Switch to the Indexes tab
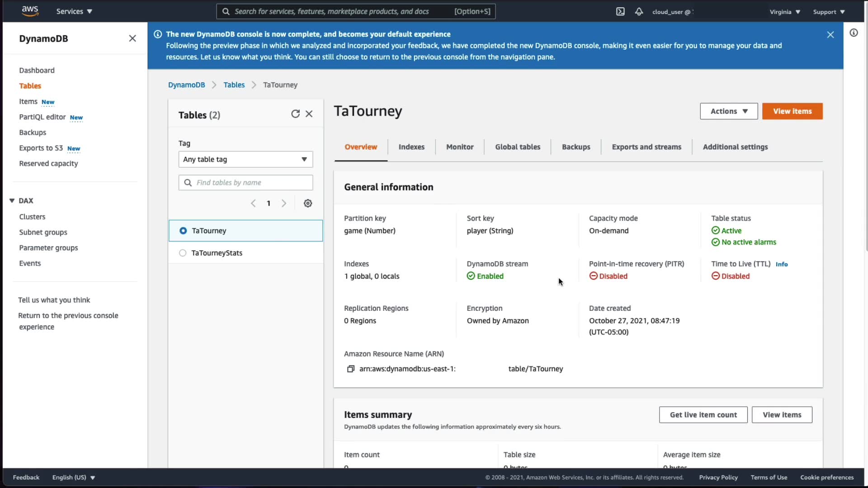This screenshot has width=868, height=488. [411, 147]
